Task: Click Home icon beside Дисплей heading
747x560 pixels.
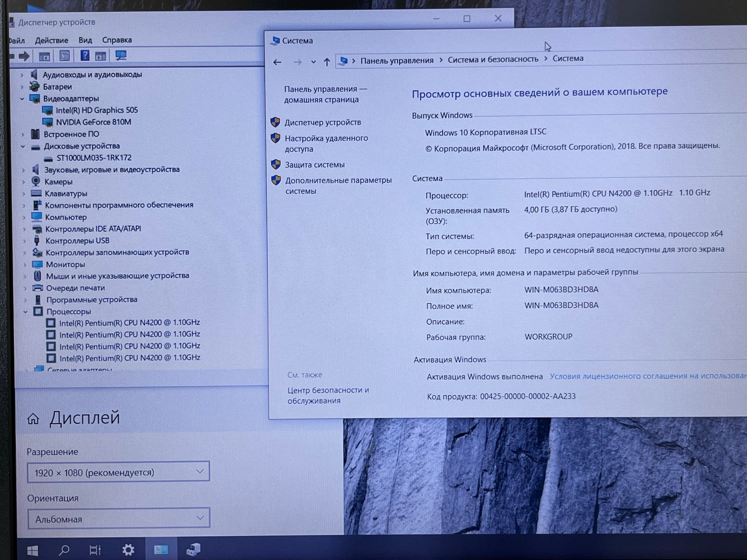Action: 33,419
